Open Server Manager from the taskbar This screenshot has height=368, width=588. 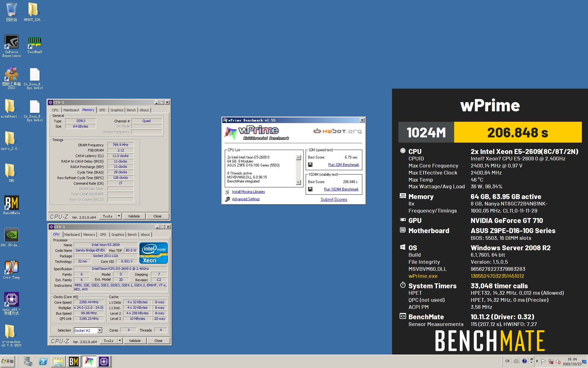(x=28, y=362)
